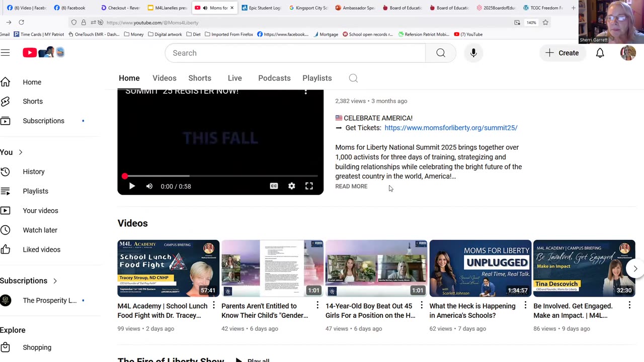Click the Videos section heading
The width and height of the screenshot is (644, 362).
133,223
